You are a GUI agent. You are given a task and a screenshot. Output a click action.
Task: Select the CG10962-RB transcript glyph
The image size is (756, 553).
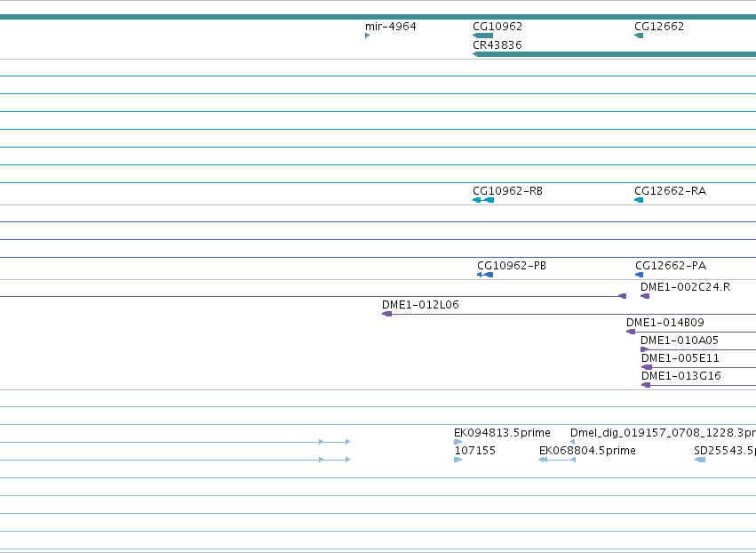point(483,200)
